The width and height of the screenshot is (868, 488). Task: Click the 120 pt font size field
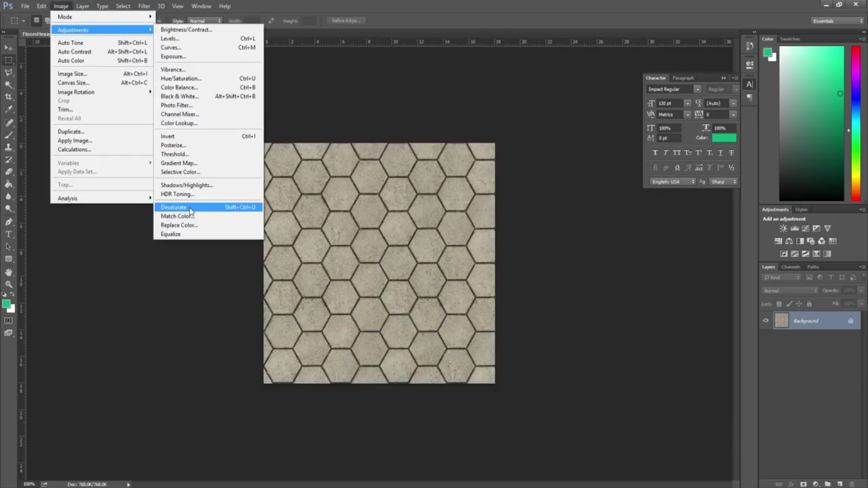670,103
